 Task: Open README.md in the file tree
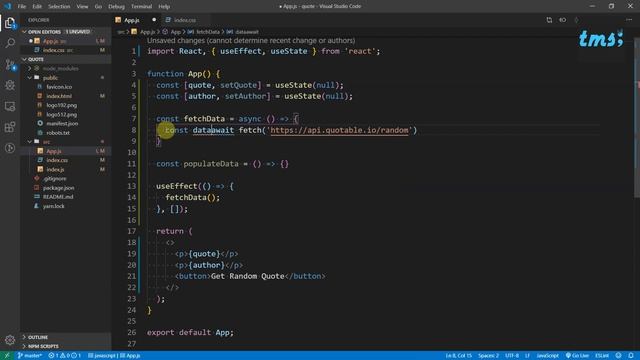click(65, 197)
